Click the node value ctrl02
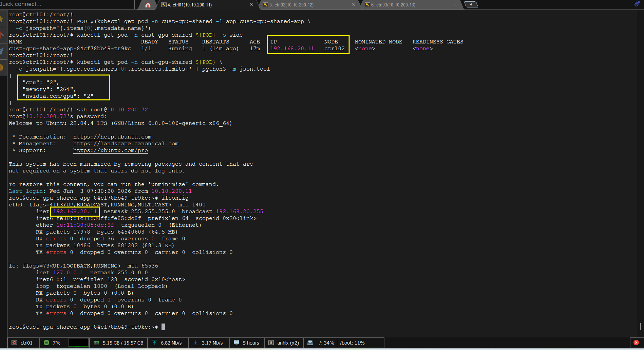Image resolution: width=644 pixels, height=350 pixels. [x=335, y=49]
